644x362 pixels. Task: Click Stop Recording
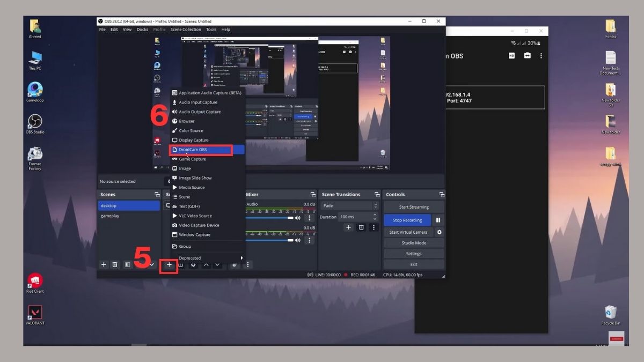point(407,220)
